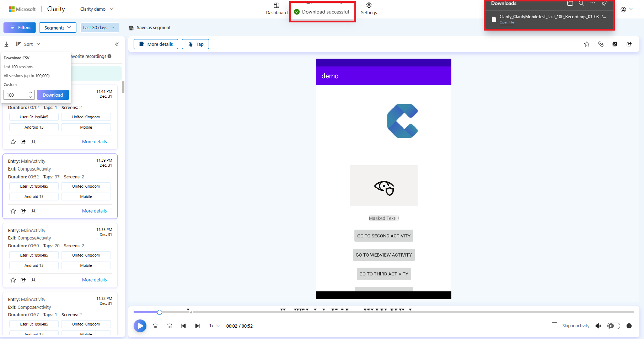Star the 11:41 PM recording

point(13,142)
